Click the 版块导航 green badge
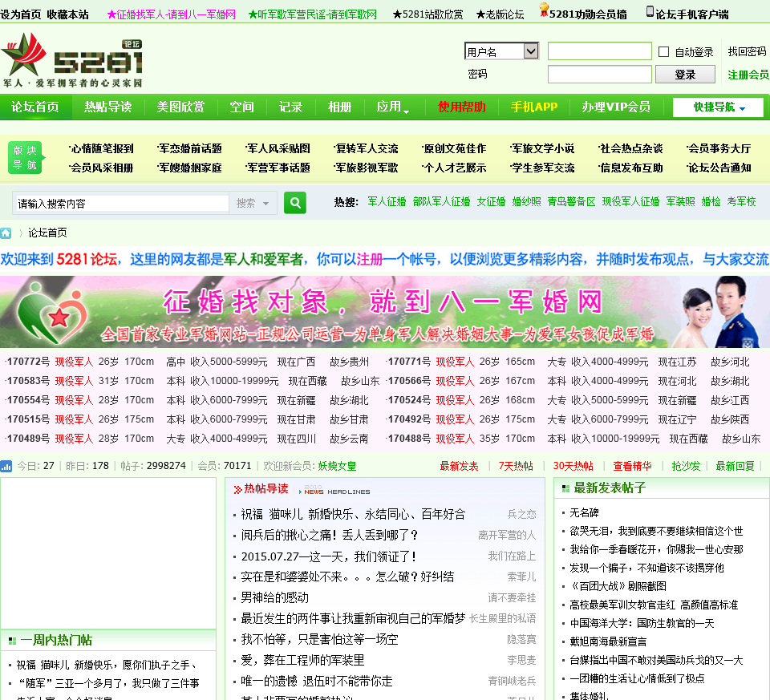770x700 pixels. (x=26, y=158)
